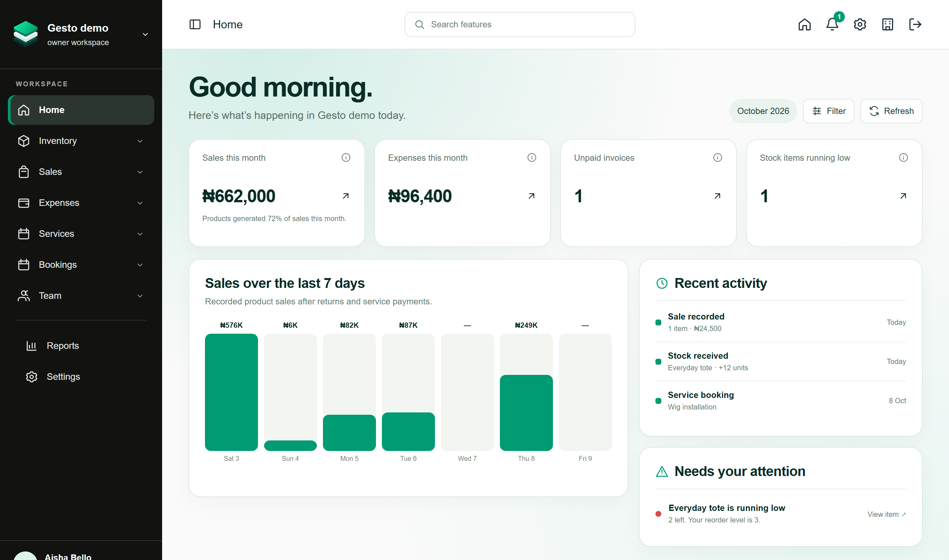Open Expenses this month details arrow
949x560 pixels.
tap(532, 196)
